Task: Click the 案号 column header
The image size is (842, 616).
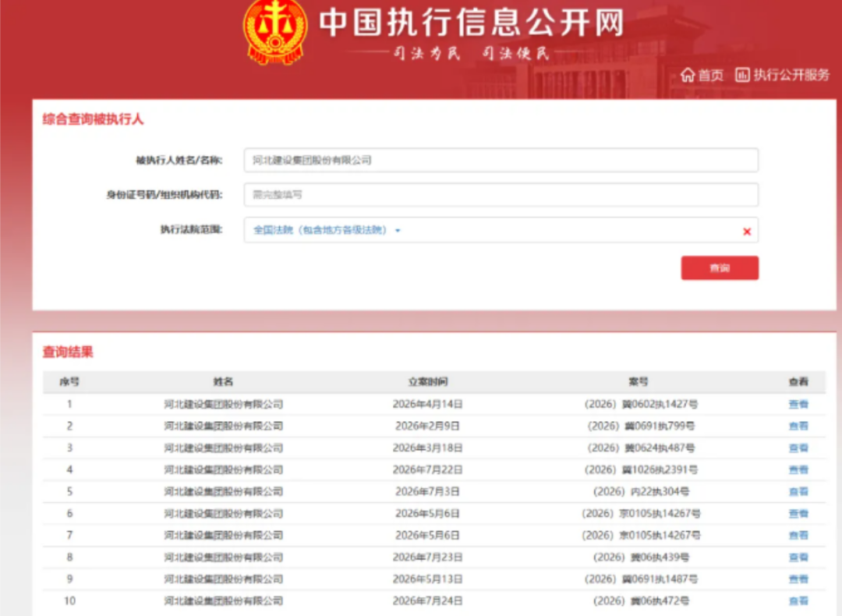Action: click(x=639, y=382)
